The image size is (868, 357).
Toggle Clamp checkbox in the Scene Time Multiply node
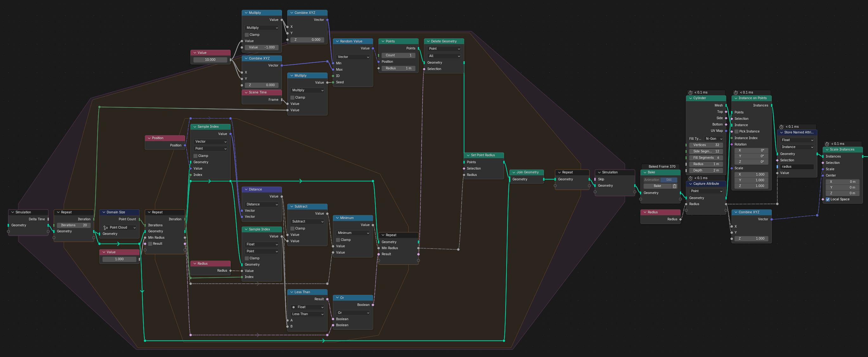[292, 97]
